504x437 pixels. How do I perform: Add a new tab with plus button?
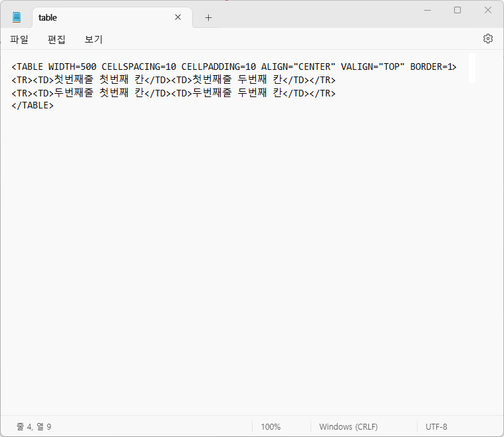coord(208,18)
